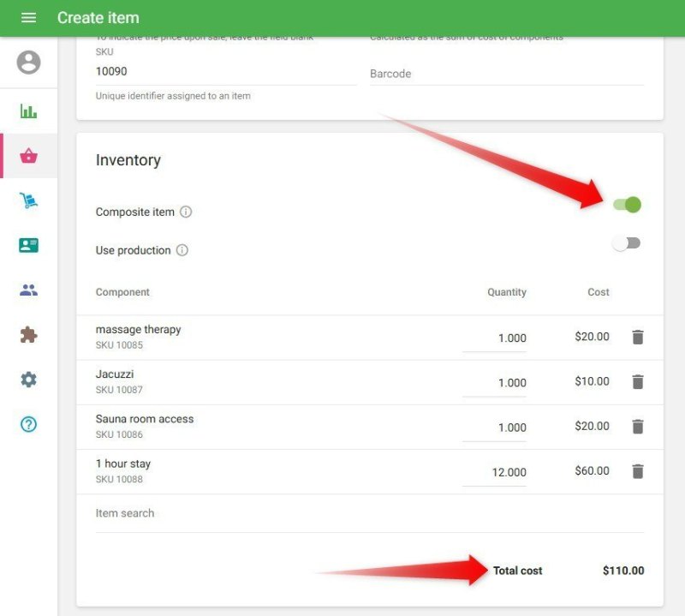Remove the Jacuzzi component row

637,382
